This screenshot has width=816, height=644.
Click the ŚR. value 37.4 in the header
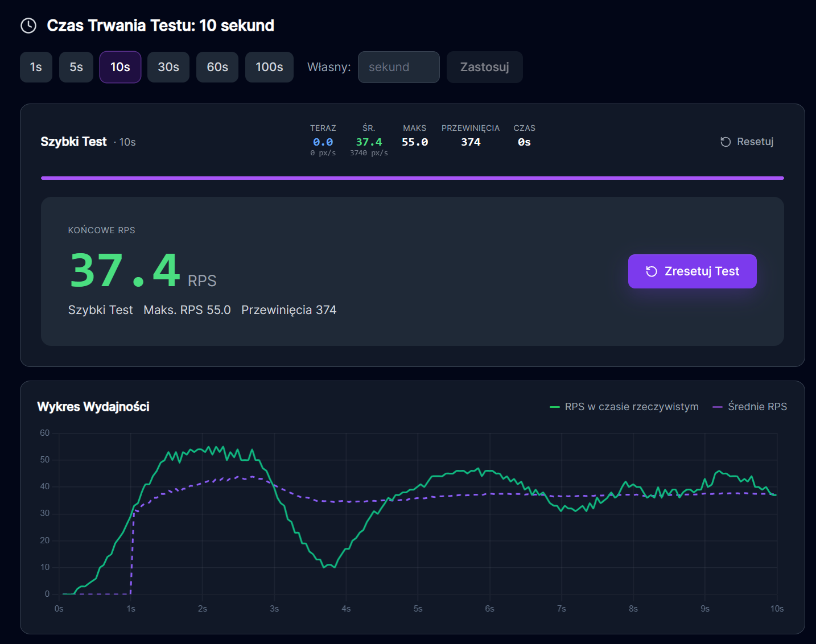coord(369,142)
